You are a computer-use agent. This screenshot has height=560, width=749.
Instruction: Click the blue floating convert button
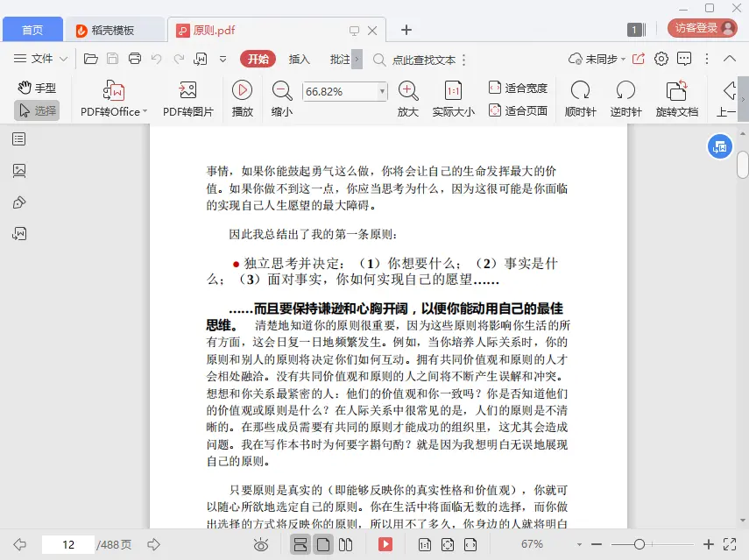click(x=719, y=146)
